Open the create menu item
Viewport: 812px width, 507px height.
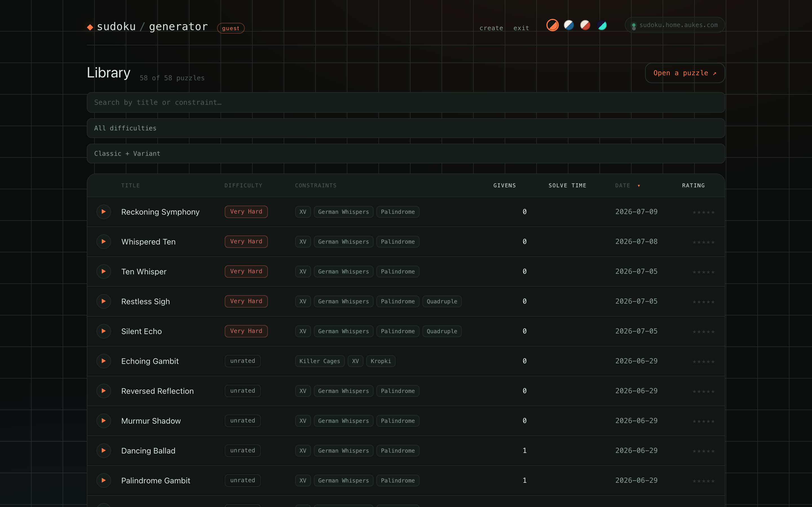pyautogui.click(x=491, y=28)
